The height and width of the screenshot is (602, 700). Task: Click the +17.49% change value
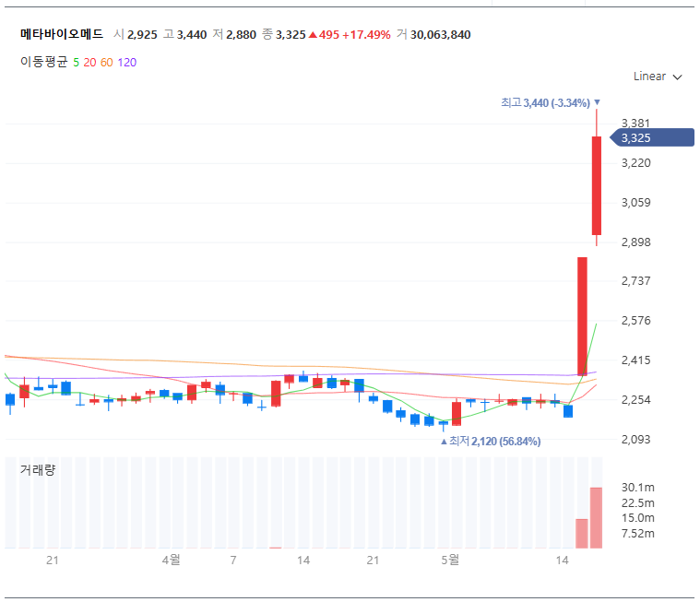pos(366,35)
